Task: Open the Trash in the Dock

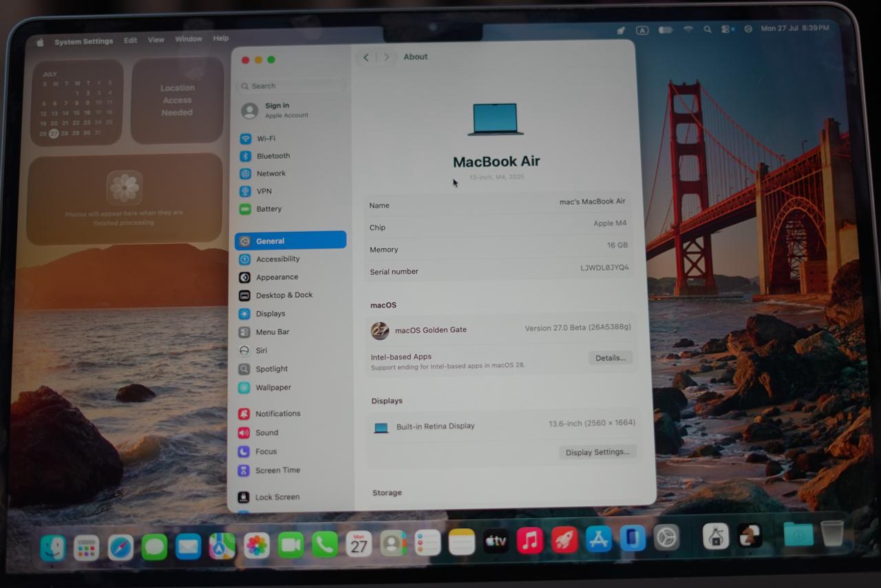Action: pyautogui.click(x=832, y=533)
